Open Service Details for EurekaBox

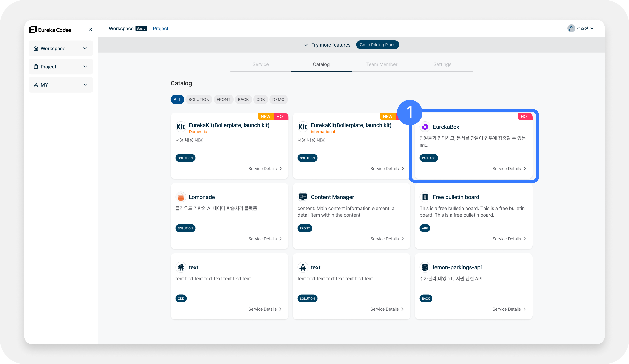[x=509, y=169]
